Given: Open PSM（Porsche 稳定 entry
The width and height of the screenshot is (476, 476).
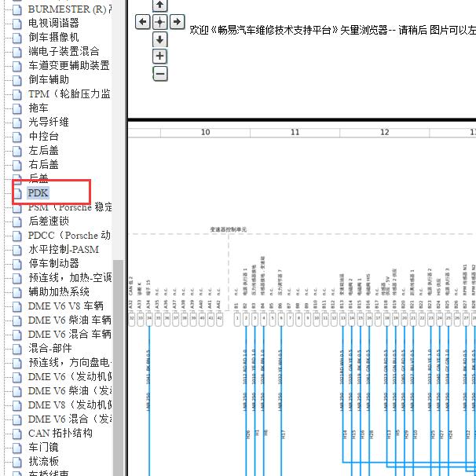Looking at the screenshot, I should 70,207.
